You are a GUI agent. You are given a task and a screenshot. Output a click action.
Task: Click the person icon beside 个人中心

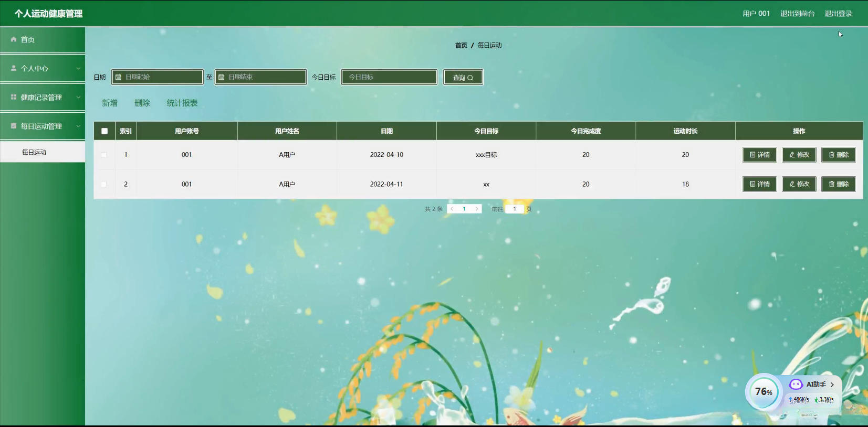14,68
